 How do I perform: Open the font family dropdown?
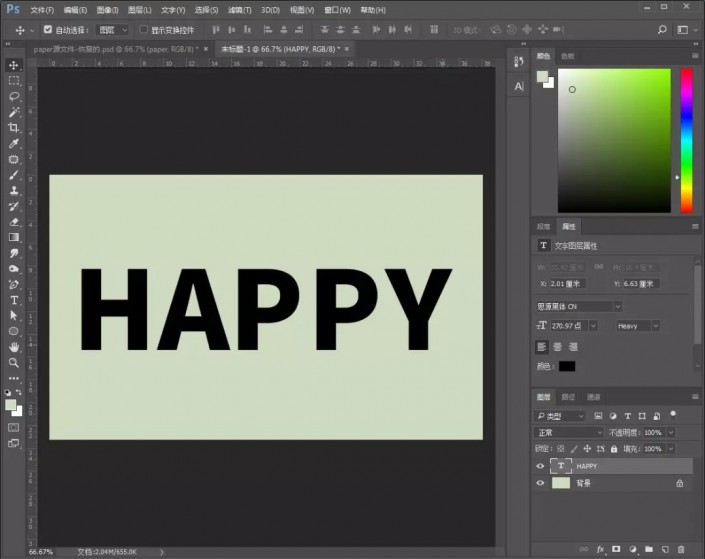pos(579,306)
